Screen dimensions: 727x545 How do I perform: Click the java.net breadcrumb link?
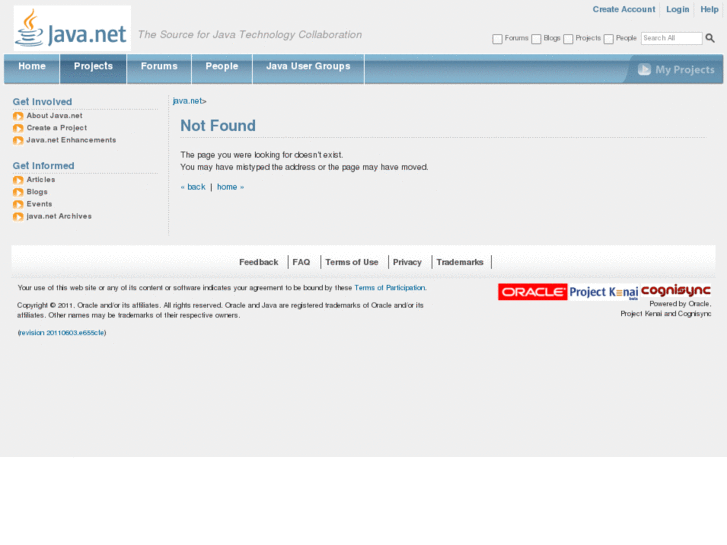click(187, 101)
